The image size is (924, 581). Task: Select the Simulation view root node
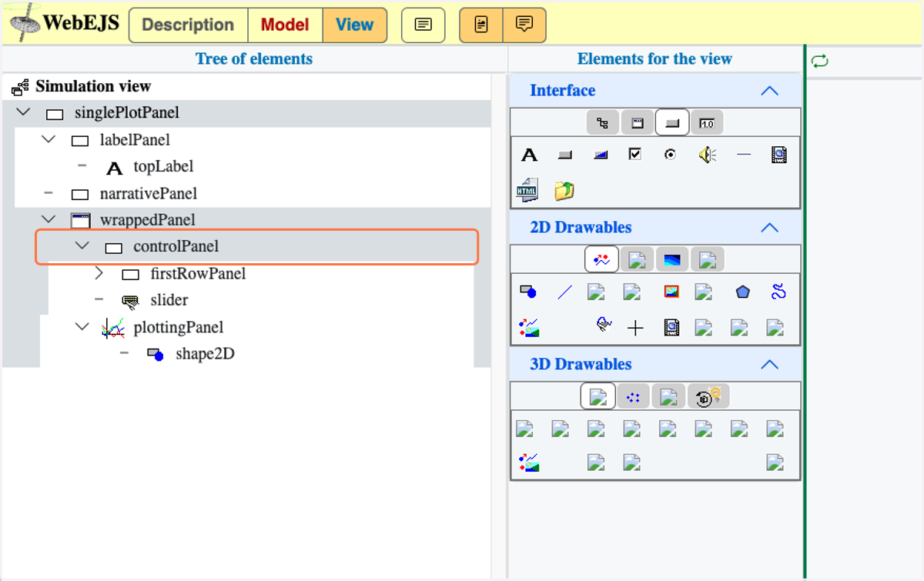[93, 86]
